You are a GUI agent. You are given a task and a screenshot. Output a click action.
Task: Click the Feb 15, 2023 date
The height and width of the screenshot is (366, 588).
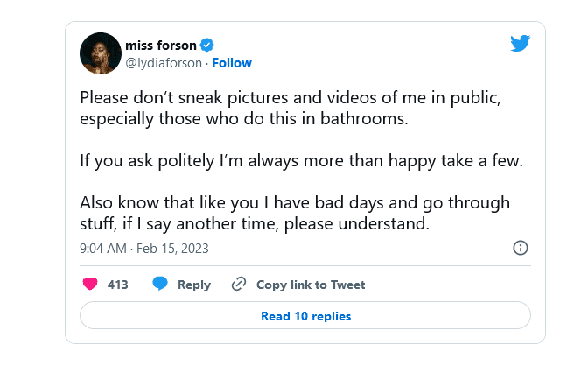172,249
